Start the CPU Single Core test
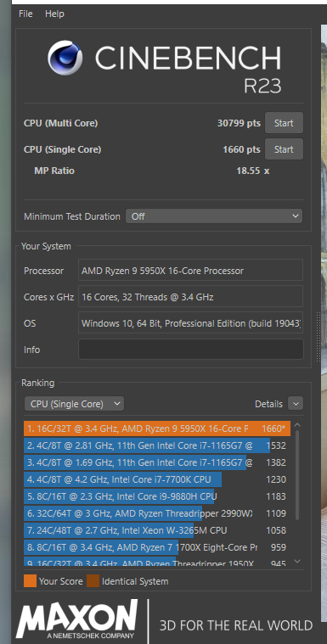Image resolution: width=327 pixels, height=644 pixels. 284,149
